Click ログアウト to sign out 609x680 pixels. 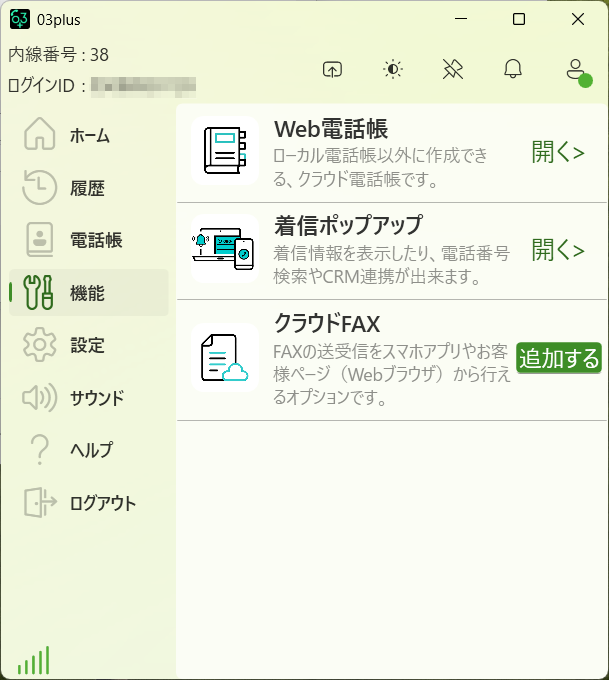[x=88, y=503]
